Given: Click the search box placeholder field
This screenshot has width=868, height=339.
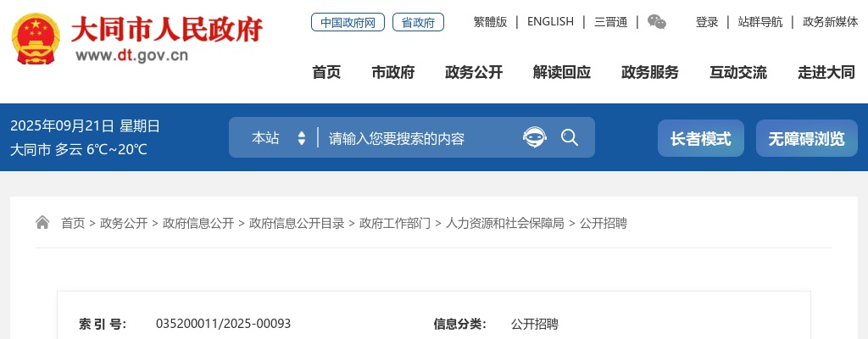Looking at the screenshot, I should (397, 138).
